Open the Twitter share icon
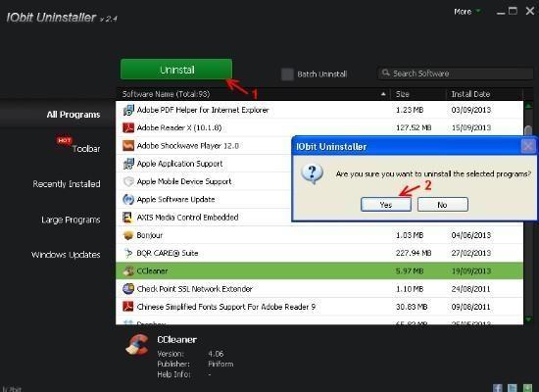The height and width of the screenshot is (392, 539). click(x=513, y=388)
